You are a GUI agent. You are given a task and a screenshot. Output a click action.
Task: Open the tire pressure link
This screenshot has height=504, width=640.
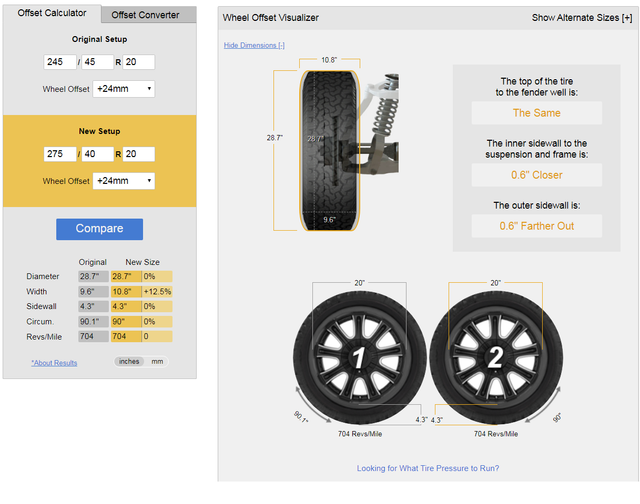point(428,468)
